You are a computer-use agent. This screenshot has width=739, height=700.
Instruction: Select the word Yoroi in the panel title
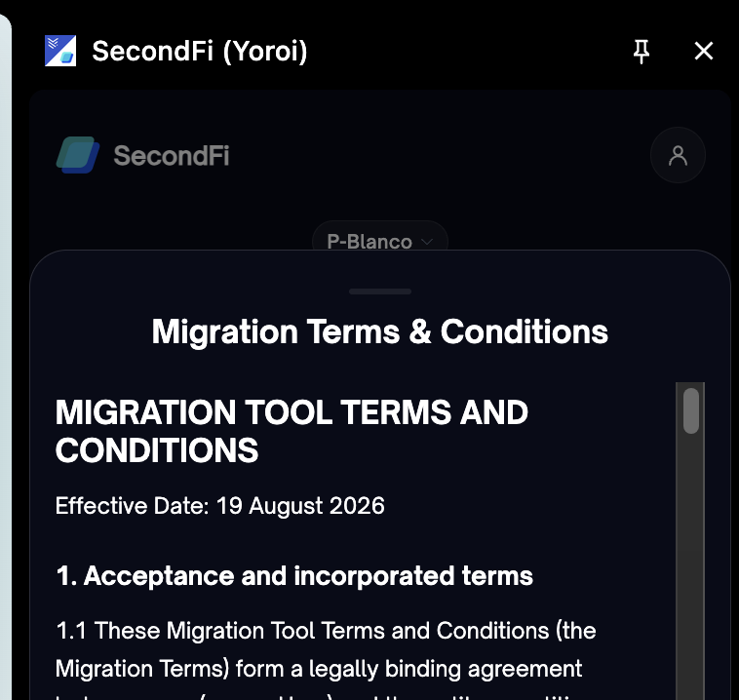pos(265,51)
